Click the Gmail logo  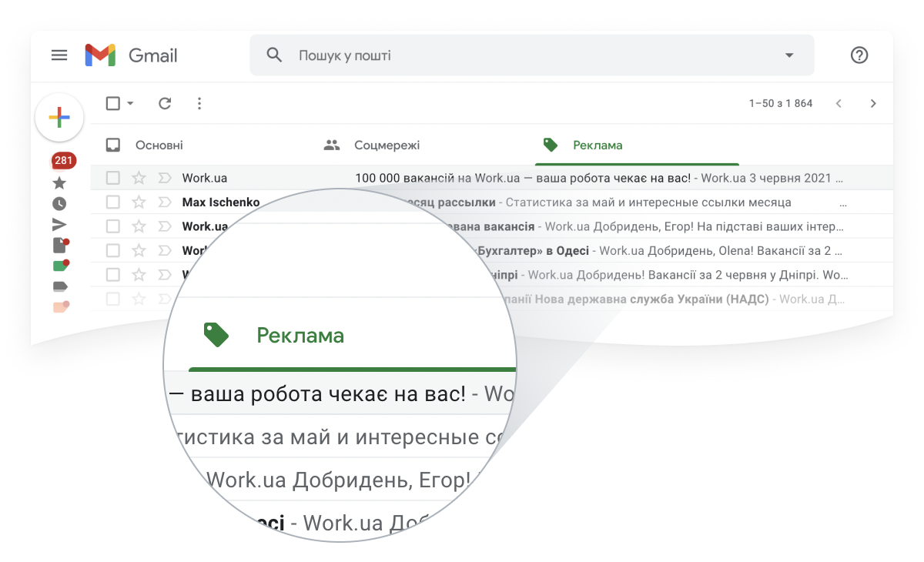pyautogui.click(x=131, y=55)
